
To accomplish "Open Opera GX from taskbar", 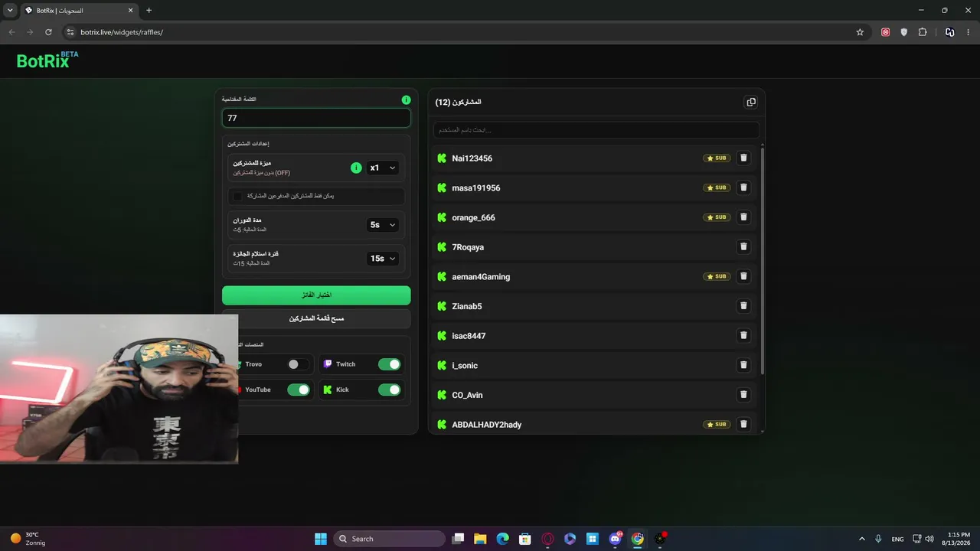I will tap(547, 539).
